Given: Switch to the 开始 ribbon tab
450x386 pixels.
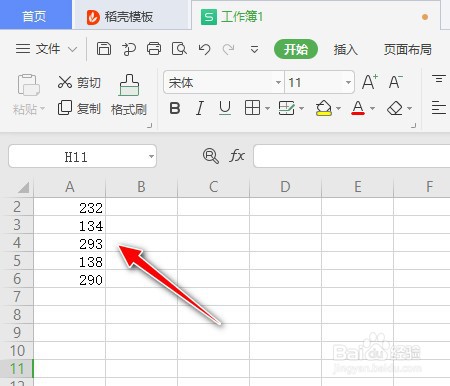Looking at the screenshot, I should click(296, 49).
